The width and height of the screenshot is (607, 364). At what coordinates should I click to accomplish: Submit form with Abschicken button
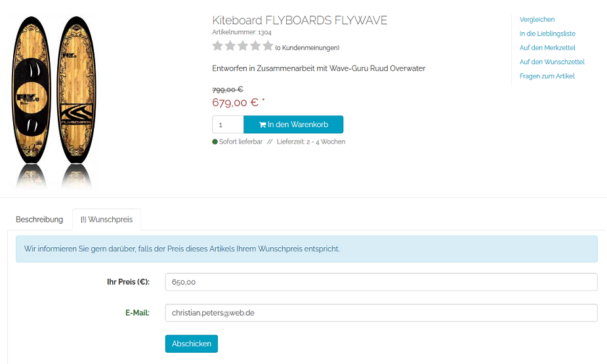pos(192,344)
